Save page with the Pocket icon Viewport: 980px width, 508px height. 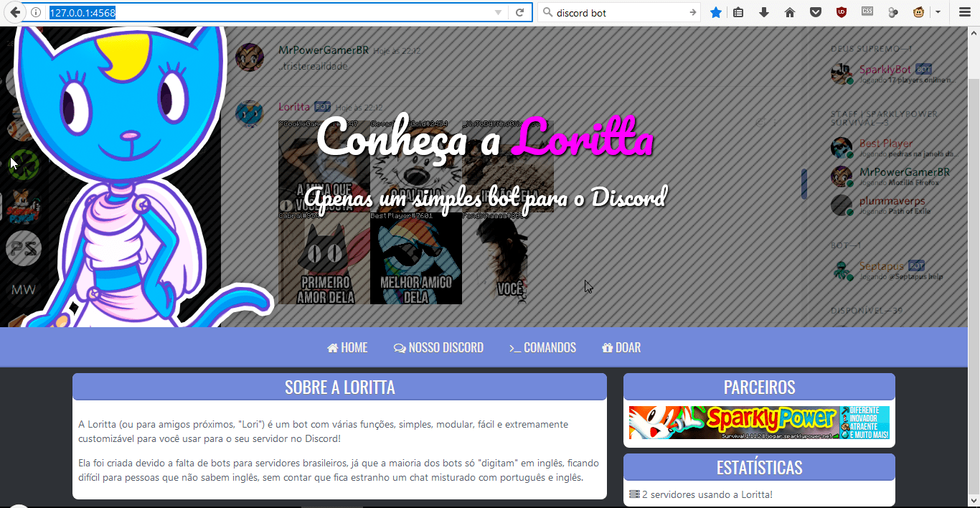[816, 12]
